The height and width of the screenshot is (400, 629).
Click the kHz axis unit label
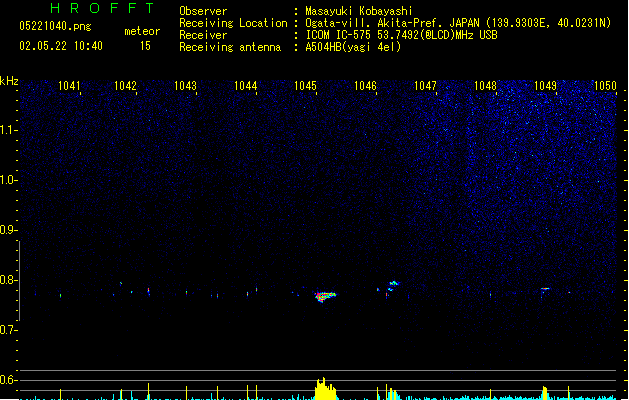9,81
